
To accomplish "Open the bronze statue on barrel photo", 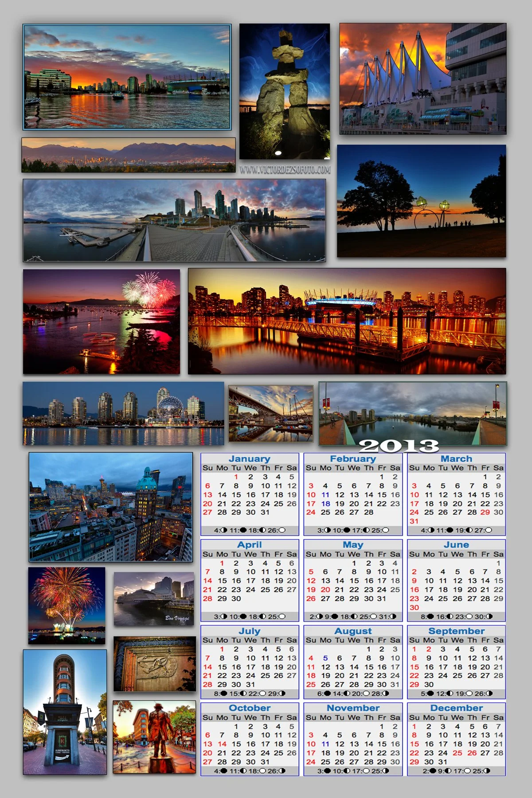I will [154, 737].
